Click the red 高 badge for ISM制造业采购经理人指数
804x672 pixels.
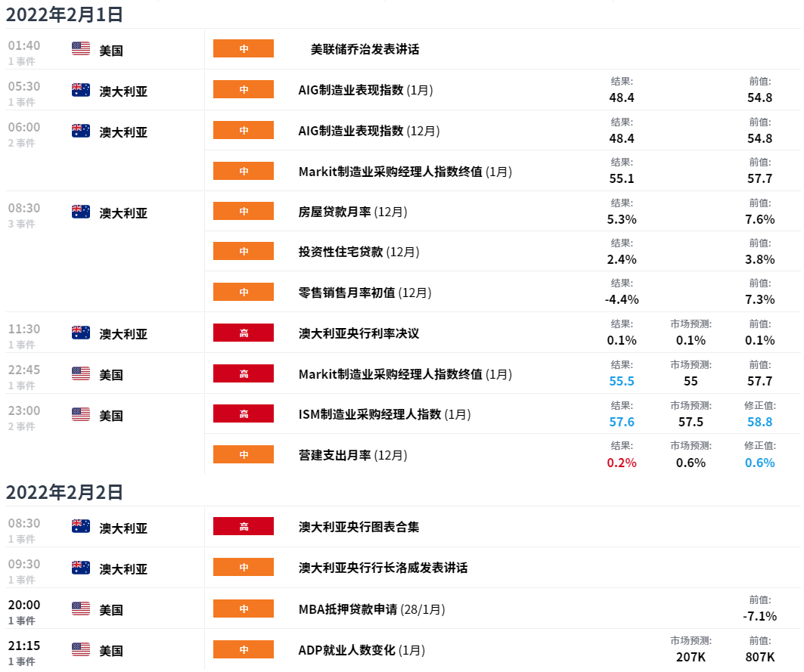pos(244,413)
